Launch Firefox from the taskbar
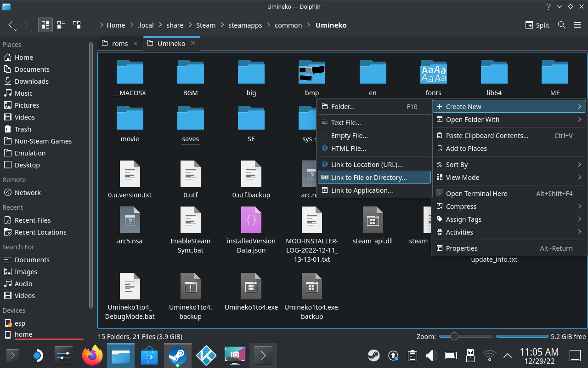 pyautogui.click(x=92, y=356)
